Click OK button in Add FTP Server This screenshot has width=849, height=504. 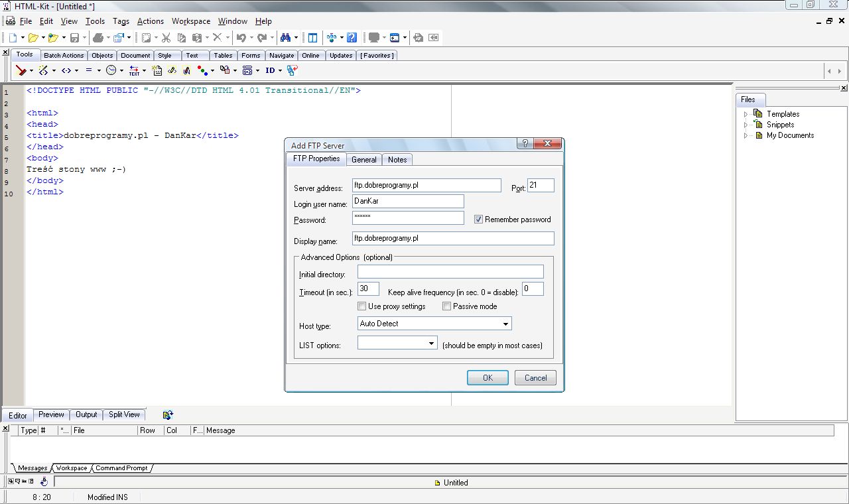pos(488,378)
